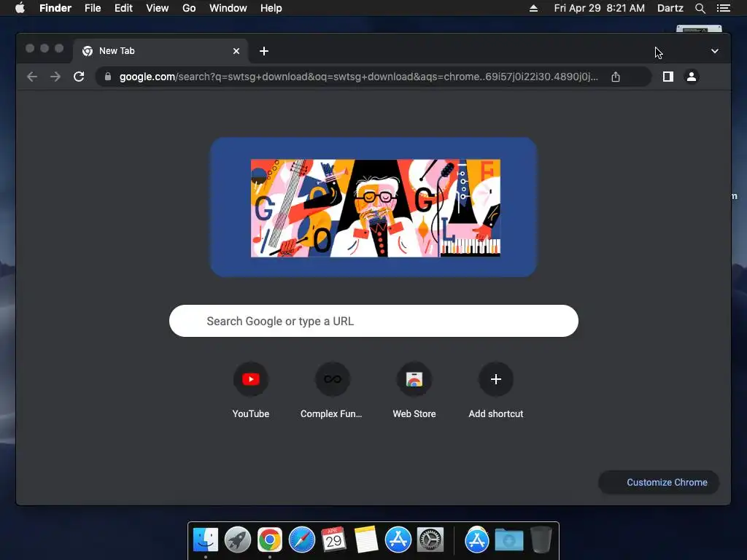Open Notification Center list icon
The width and height of the screenshot is (747, 560).
[724, 8]
